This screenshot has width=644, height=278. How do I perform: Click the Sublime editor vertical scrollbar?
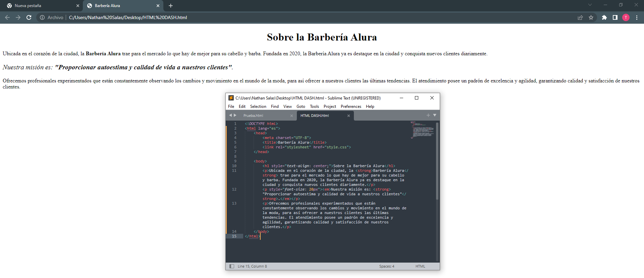[x=437, y=161]
